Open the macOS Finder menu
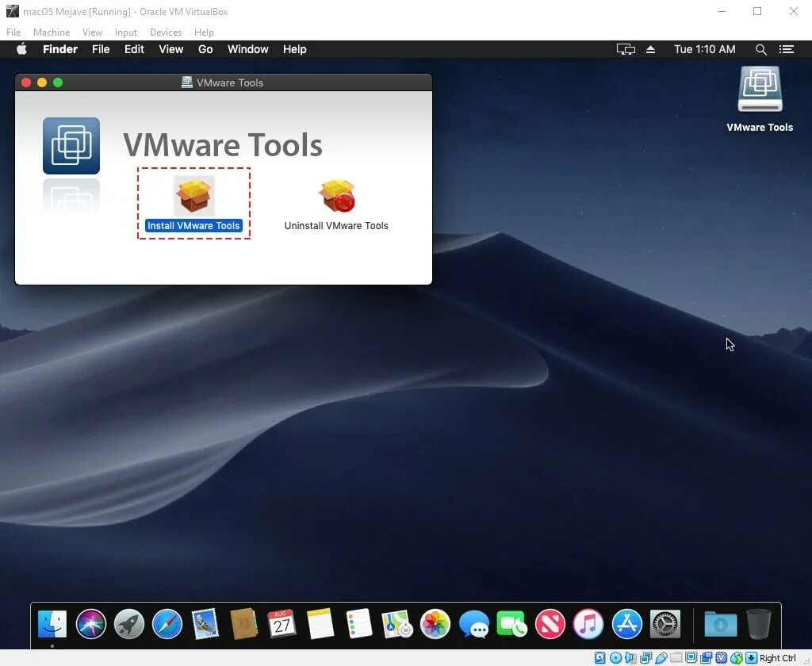Screen dimensions: 812x666 [x=60, y=49]
